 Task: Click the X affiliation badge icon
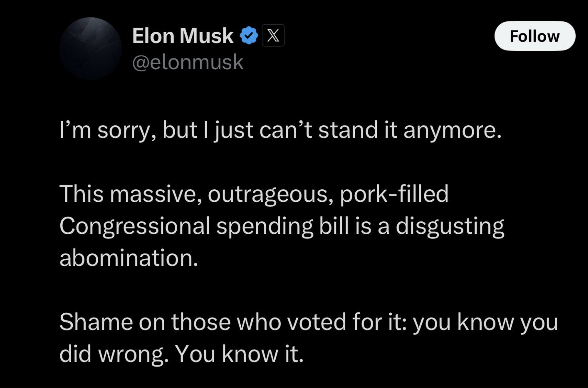coord(273,35)
